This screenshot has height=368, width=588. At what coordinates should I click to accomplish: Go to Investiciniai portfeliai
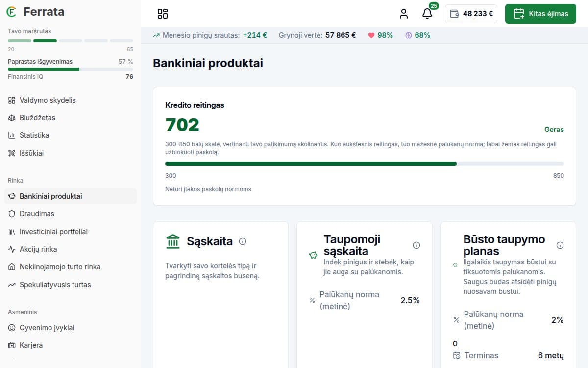pyautogui.click(x=71, y=232)
